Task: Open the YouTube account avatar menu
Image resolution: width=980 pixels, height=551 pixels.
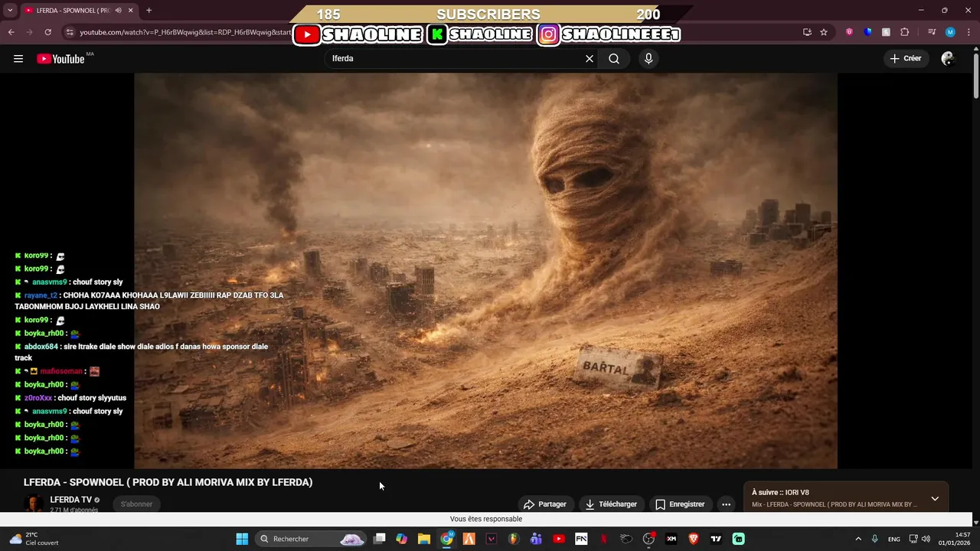Action: click(948, 58)
